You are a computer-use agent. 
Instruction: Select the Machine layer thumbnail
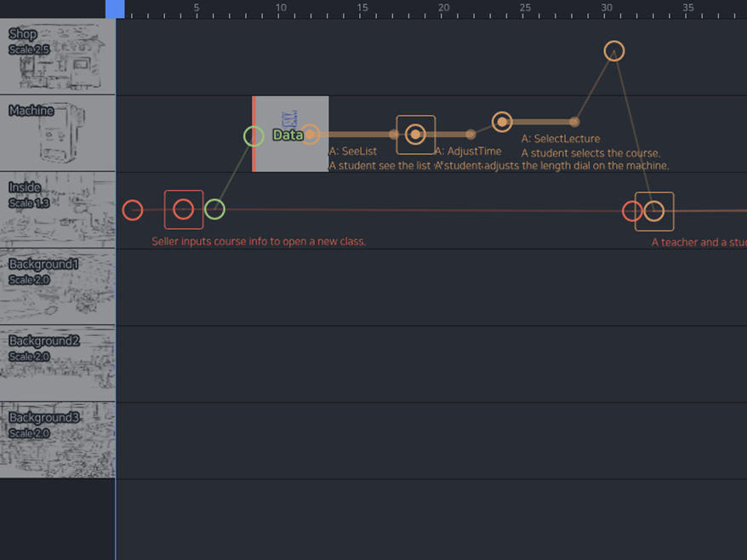tap(57, 133)
